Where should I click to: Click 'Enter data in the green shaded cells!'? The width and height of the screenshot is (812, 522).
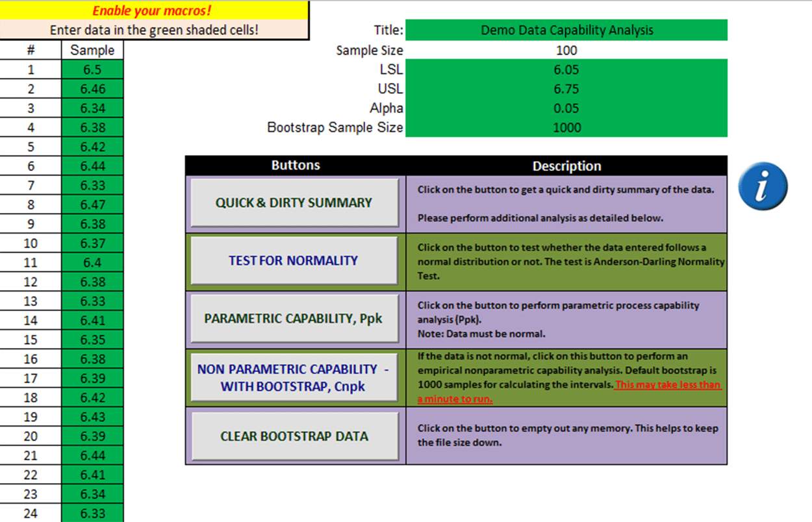pos(154,30)
